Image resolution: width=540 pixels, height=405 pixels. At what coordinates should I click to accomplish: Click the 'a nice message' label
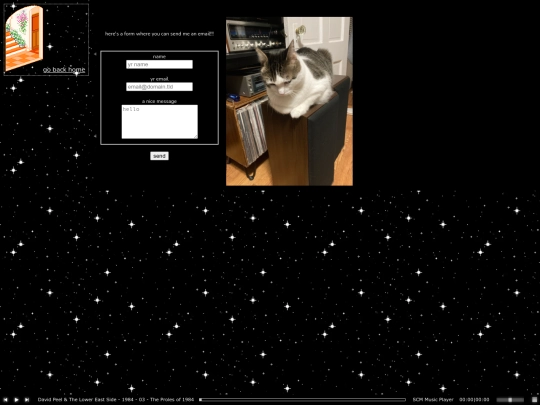(159, 101)
